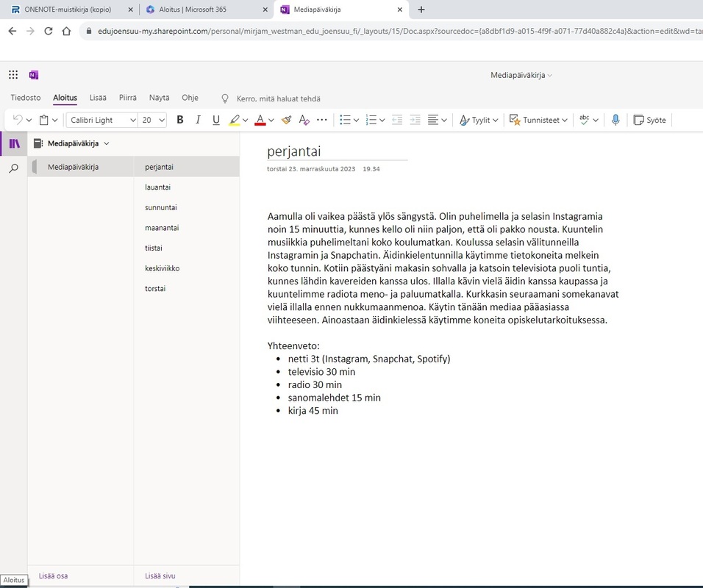The width and height of the screenshot is (703, 588).
Task: Toggle bold formatting
Action: (x=180, y=120)
